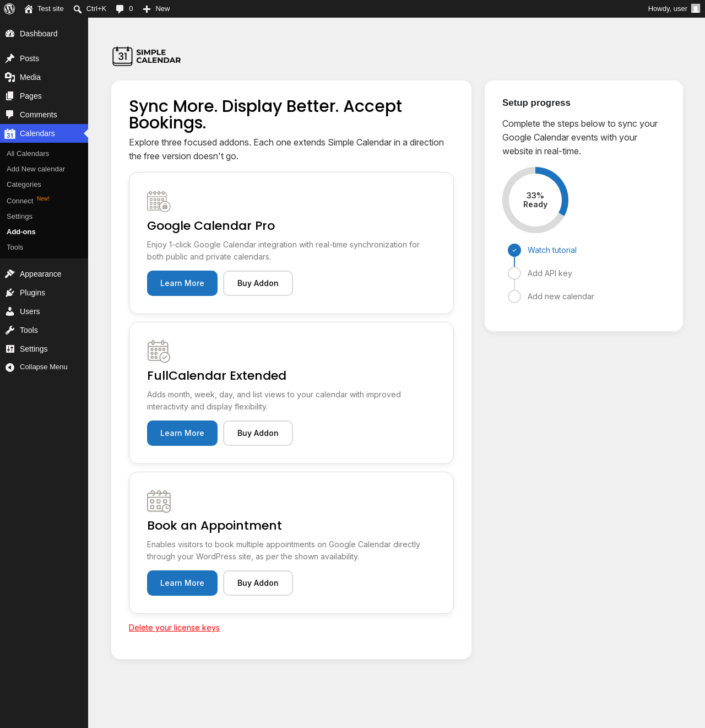Click the Book an Appointment addon icon

coord(159,501)
